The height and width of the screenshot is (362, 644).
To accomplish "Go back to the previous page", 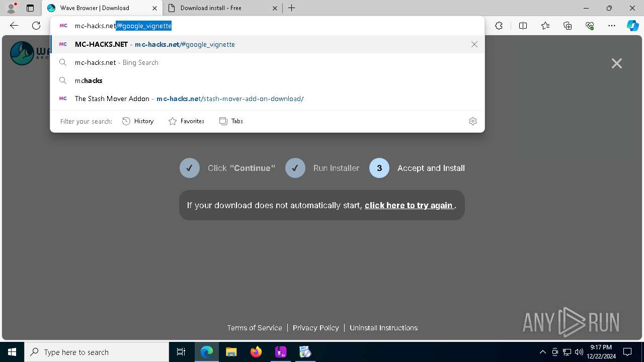I will pyautogui.click(x=14, y=26).
